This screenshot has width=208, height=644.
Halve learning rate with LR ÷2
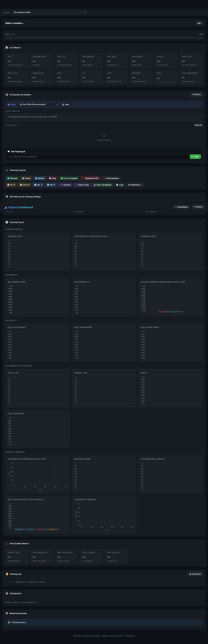11,185
